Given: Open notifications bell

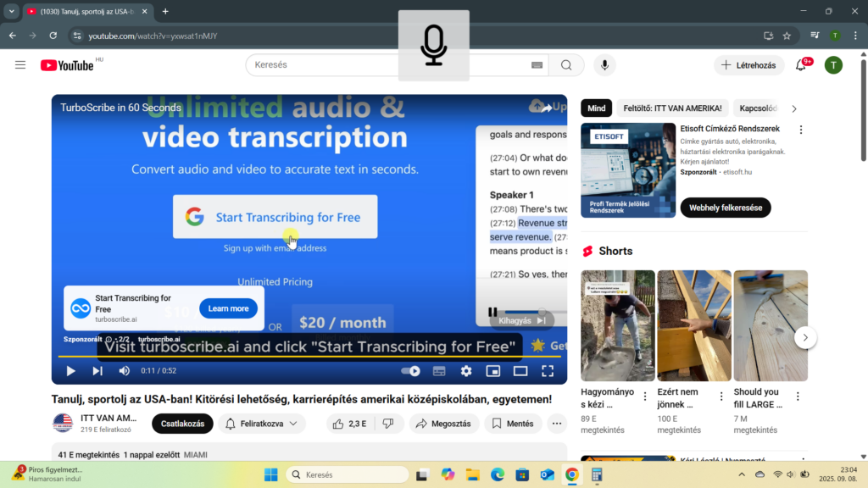Looking at the screenshot, I should click(x=801, y=65).
